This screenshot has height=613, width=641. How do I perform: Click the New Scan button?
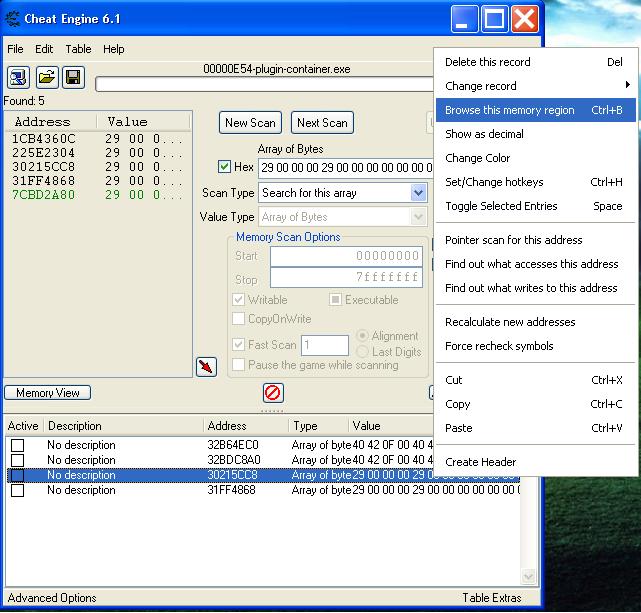[250, 123]
